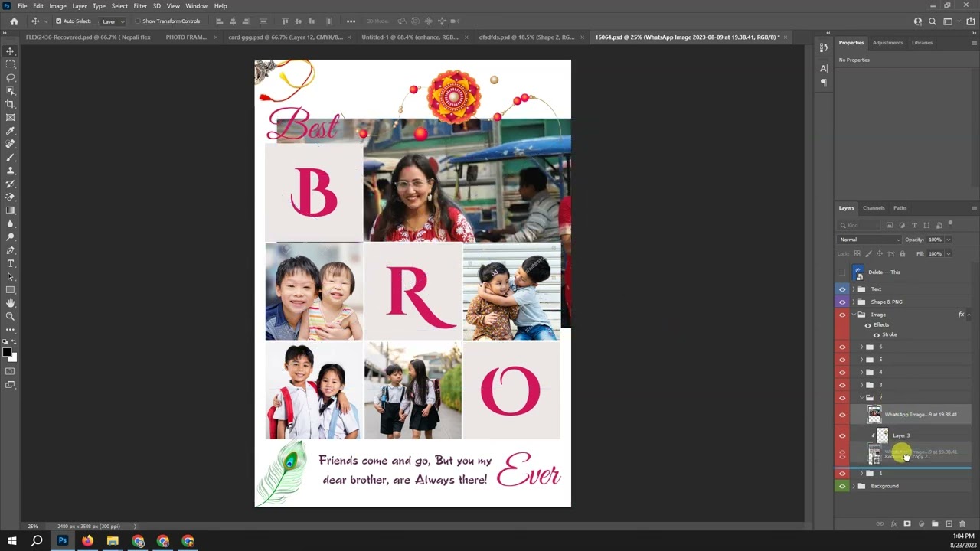Open the Opacity value dropdown arrow
The height and width of the screenshot is (551, 980).
point(948,240)
